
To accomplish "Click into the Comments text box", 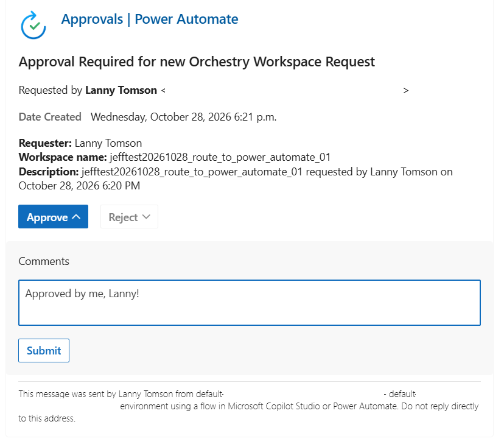I will tap(250, 303).
